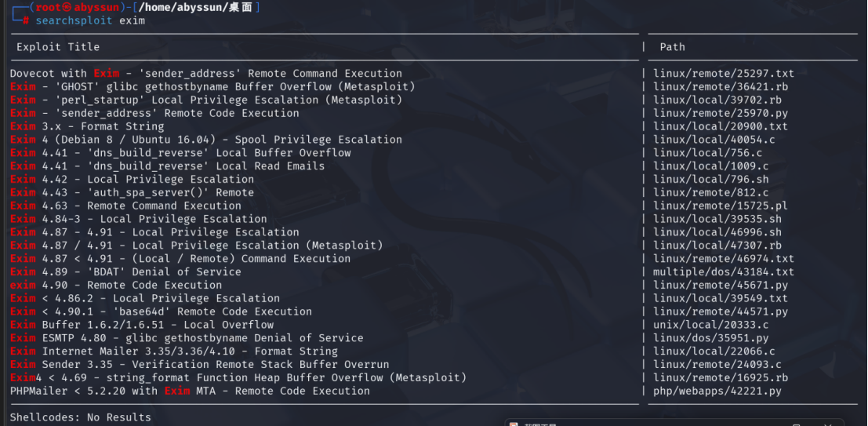The height and width of the screenshot is (426, 868).
Task: Click path multiple/dos/43184.txt
Action: [x=724, y=272]
